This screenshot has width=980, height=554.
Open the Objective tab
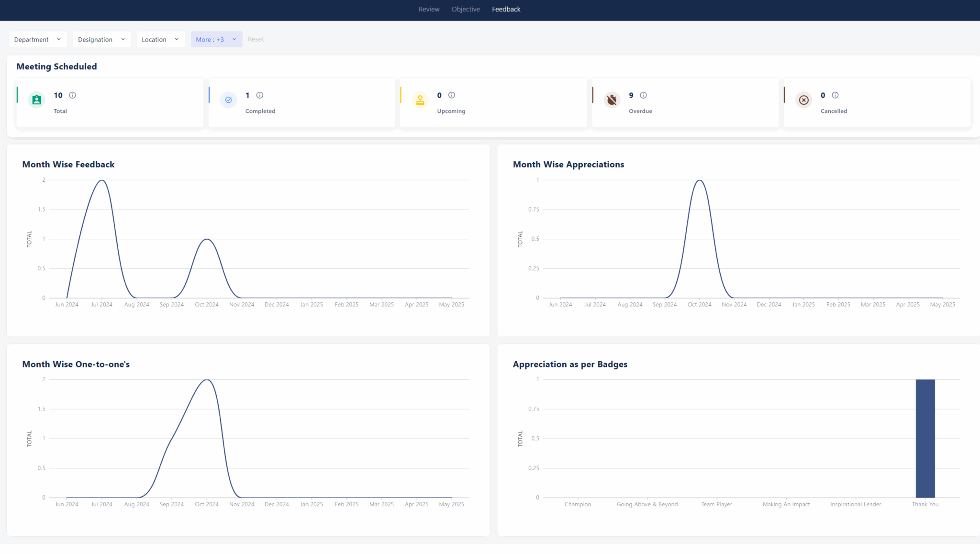(x=465, y=9)
